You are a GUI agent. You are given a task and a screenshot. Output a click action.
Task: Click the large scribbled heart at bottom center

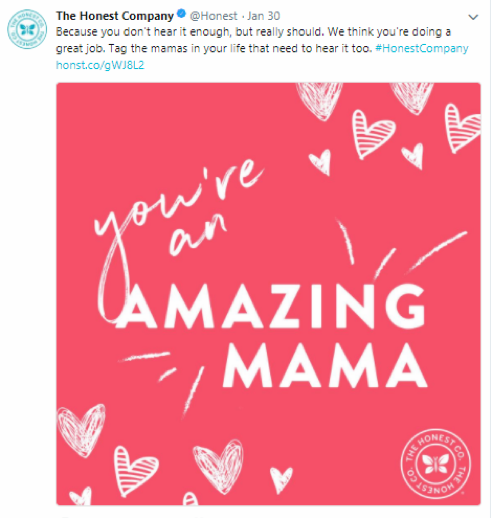pos(218,466)
